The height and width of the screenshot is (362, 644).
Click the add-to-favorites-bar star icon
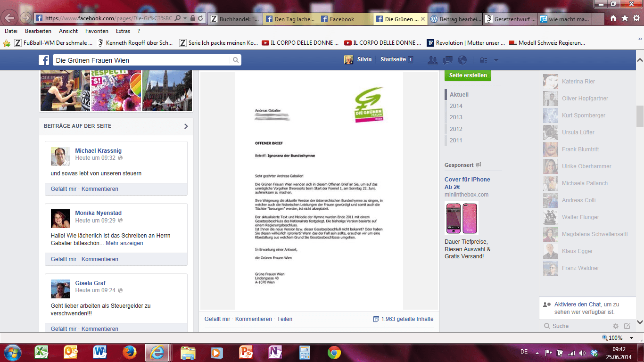(x=7, y=43)
